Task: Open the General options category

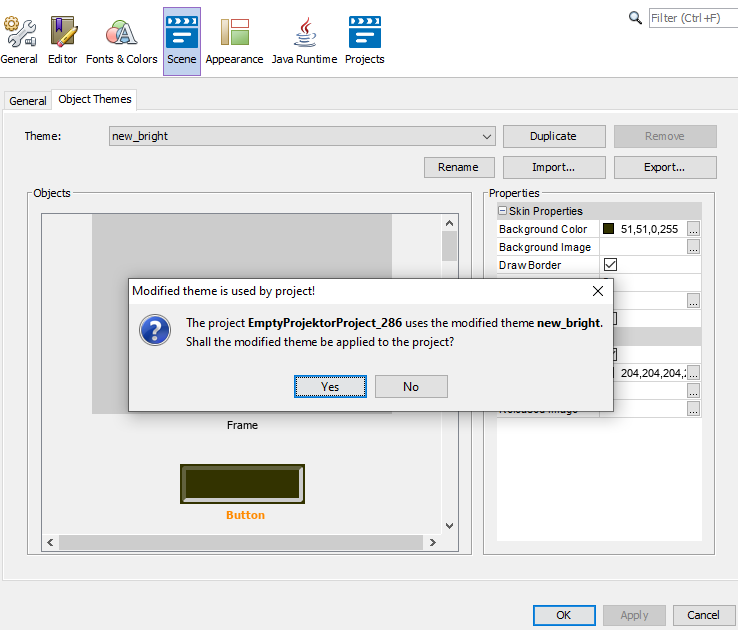Action: [x=18, y=40]
